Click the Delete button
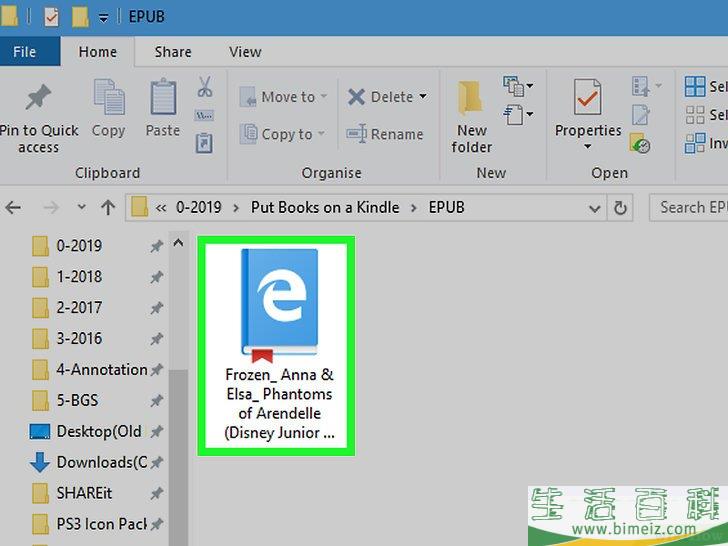 [x=381, y=97]
